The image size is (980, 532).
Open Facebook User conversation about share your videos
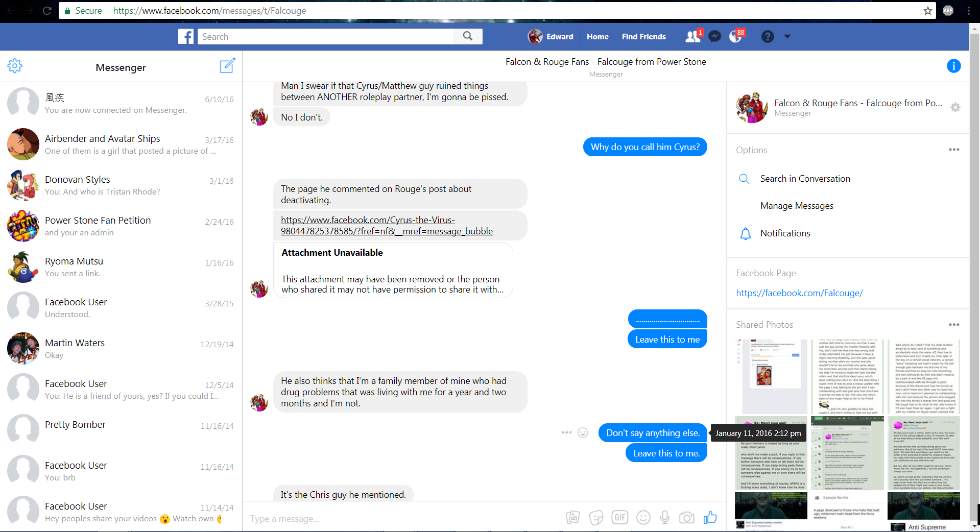tap(121, 512)
